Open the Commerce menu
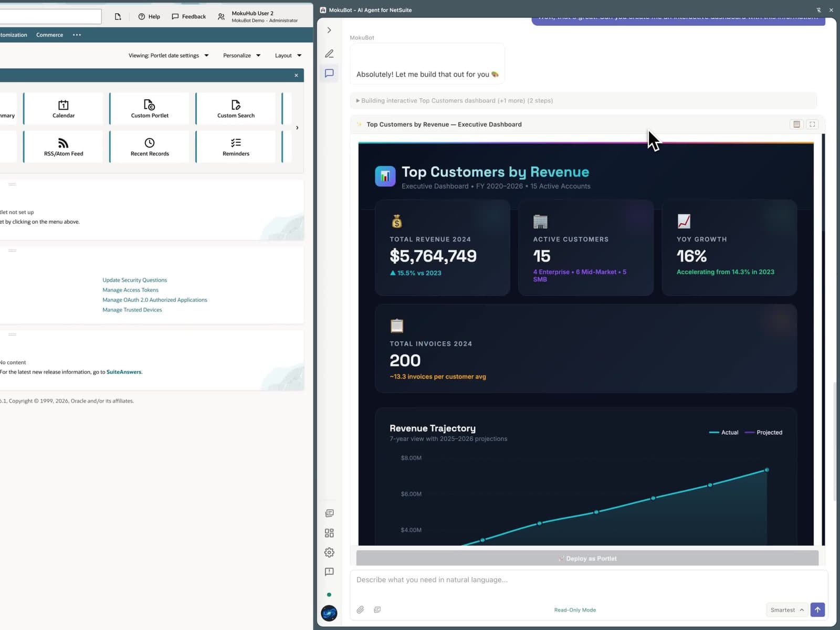The height and width of the screenshot is (630, 840). (49, 35)
